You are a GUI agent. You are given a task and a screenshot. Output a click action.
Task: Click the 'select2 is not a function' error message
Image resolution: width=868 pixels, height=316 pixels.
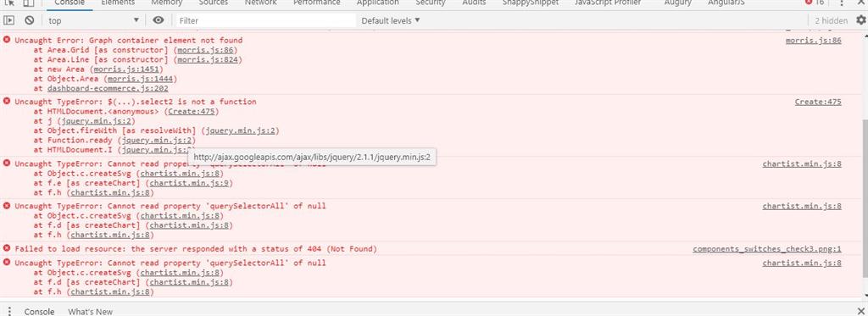coord(136,102)
